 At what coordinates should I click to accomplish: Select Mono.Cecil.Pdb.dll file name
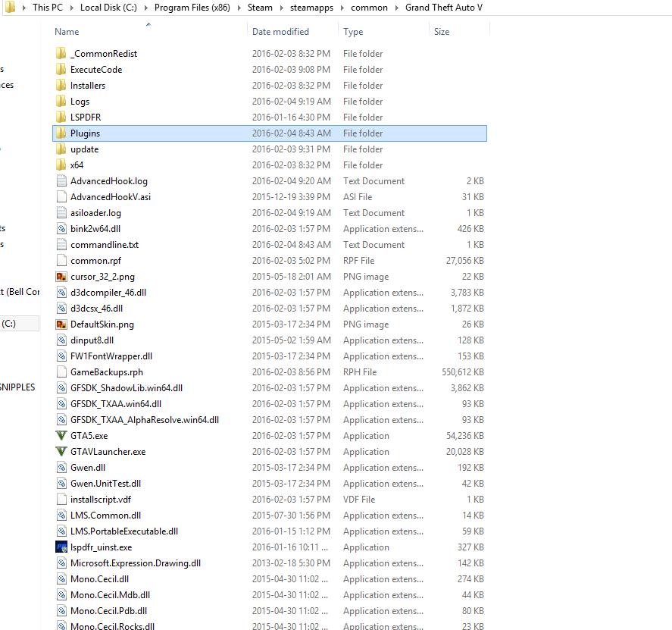click(x=108, y=611)
